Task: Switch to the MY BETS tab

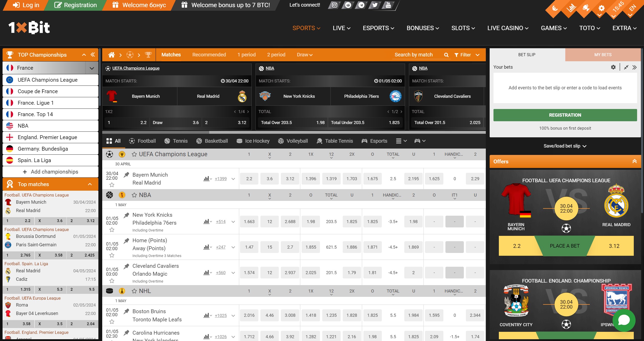Action: (x=603, y=55)
